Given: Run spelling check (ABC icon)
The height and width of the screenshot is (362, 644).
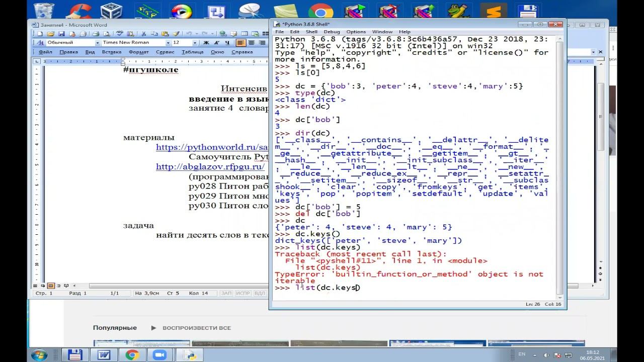Looking at the screenshot, I should click(x=119, y=34).
